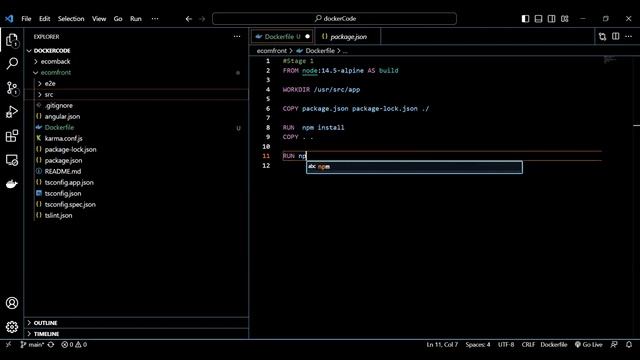
Task: Switch to the package.json editor tab
Action: (x=348, y=37)
